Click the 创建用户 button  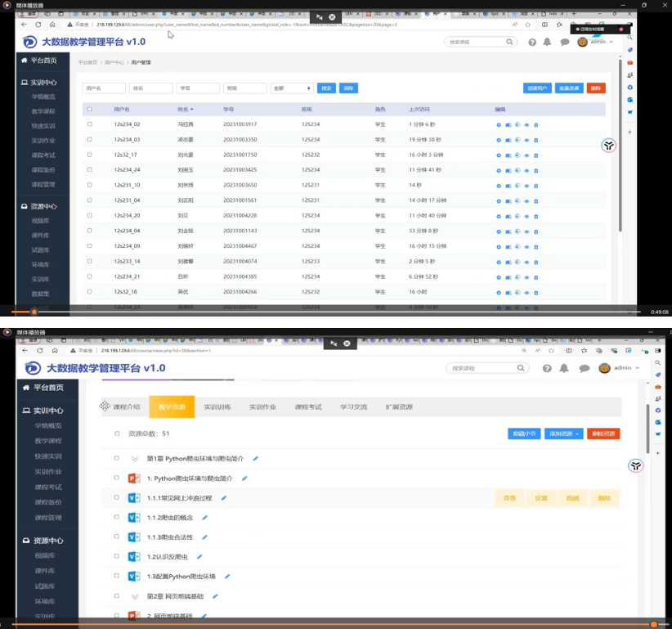536,88
